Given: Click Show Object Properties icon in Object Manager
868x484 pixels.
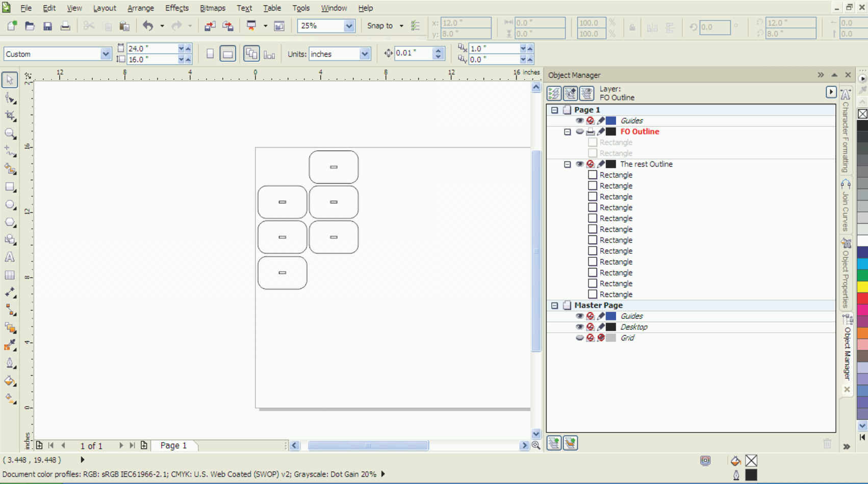Looking at the screenshot, I should click(554, 93).
